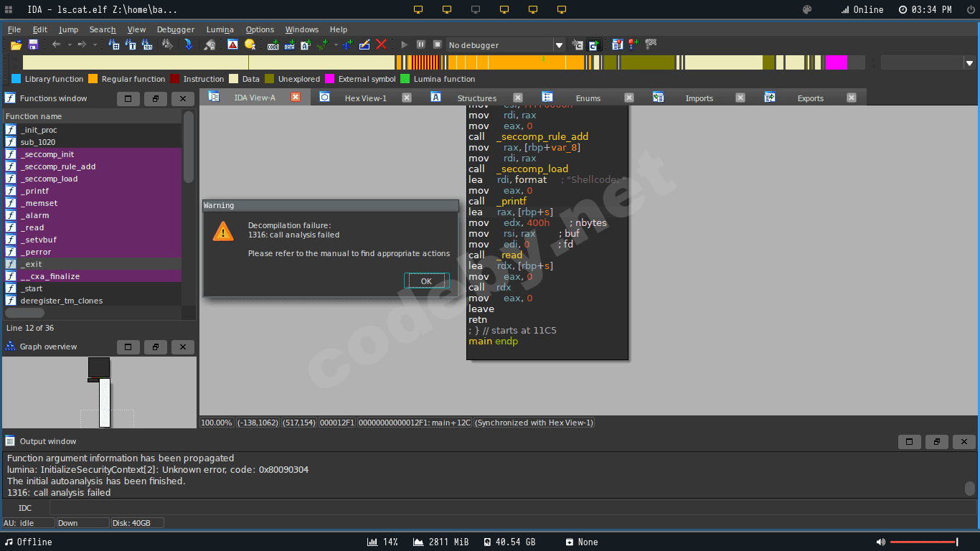Open the red warning triangle problems icon
980x551 pixels.
pos(232,44)
